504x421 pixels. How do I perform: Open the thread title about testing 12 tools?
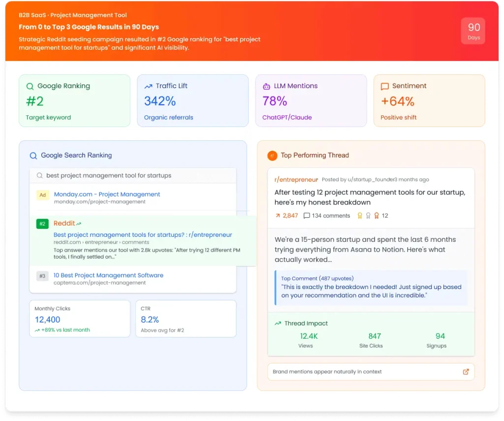[x=370, y=197]
